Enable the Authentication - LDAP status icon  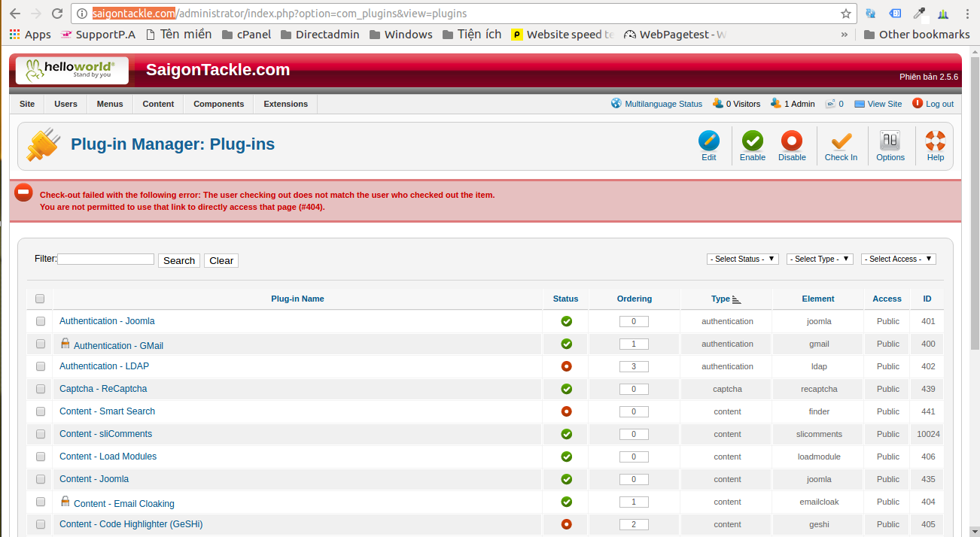coord(566,366)
